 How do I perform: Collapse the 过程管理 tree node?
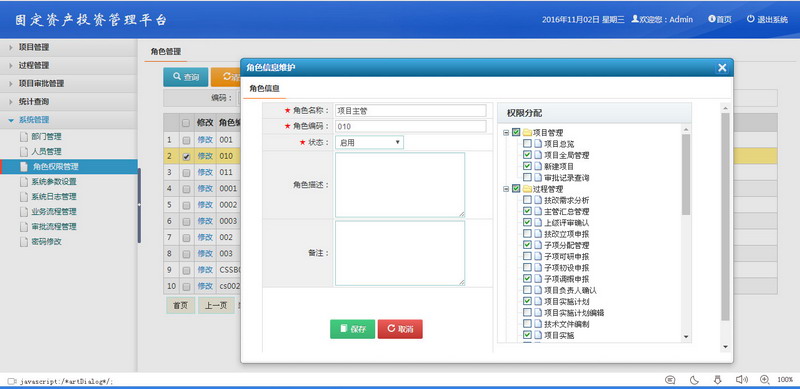click(506, 189)
